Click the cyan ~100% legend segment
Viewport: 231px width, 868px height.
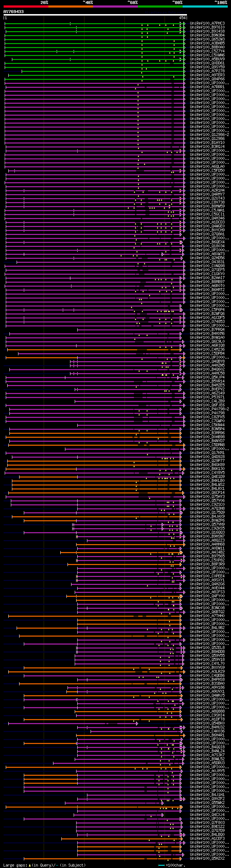pyautogui.click(x=205, y=7)
